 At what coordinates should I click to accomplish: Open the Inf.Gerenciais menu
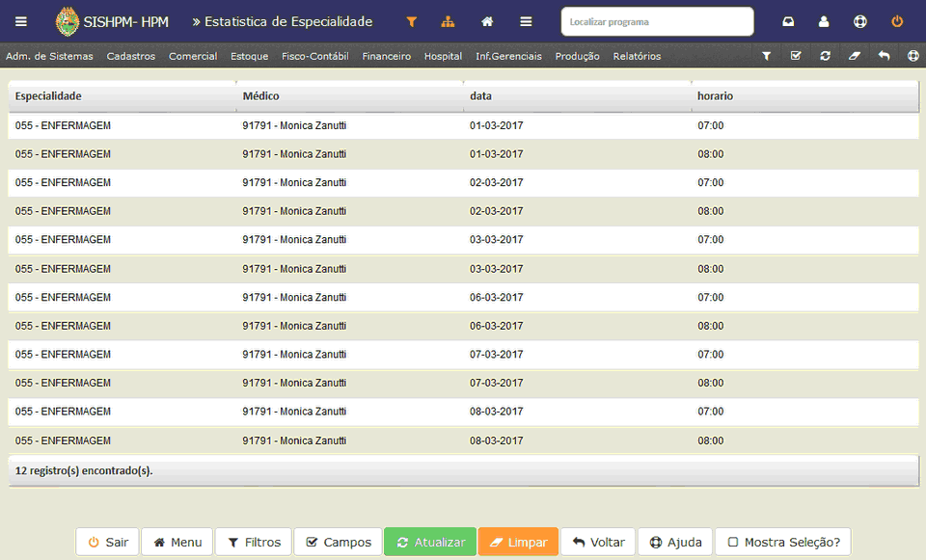[x=508, y=56]
